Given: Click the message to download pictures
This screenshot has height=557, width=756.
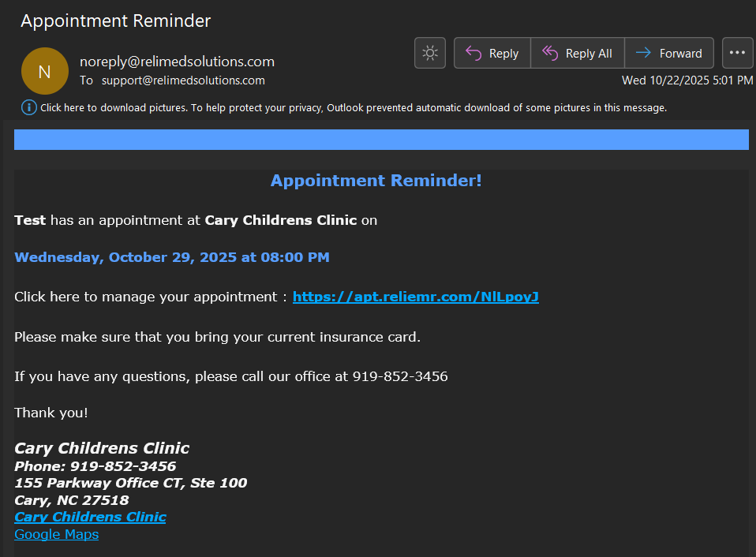Looking at the screenshot, I should 353,107.
